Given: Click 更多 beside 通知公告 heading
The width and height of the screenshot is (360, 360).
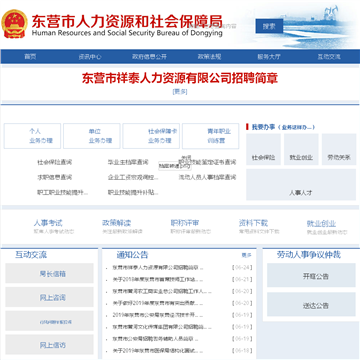Looking at the screenshot, I should [x=247, y=255].
